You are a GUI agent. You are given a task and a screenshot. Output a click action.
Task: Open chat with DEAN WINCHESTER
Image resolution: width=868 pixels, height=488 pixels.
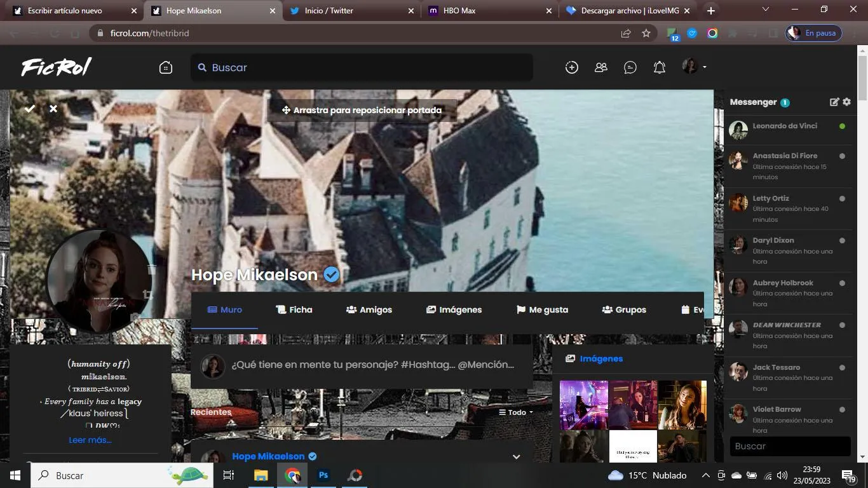tap(789, 335)
